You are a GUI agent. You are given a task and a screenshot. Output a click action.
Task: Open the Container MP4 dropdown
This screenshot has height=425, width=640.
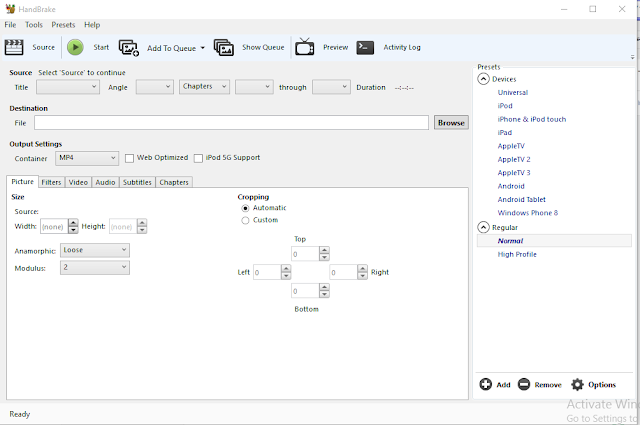[x=87, y=158]
